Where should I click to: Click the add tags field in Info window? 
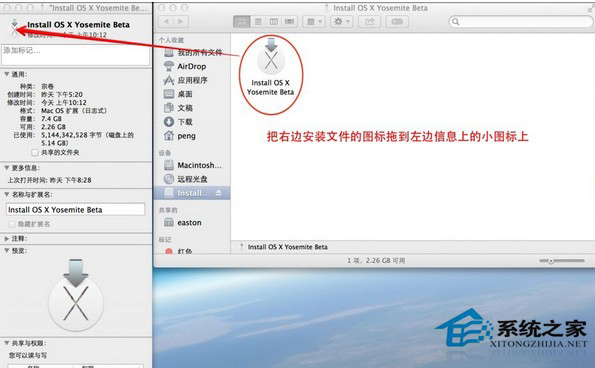[76, 55]
